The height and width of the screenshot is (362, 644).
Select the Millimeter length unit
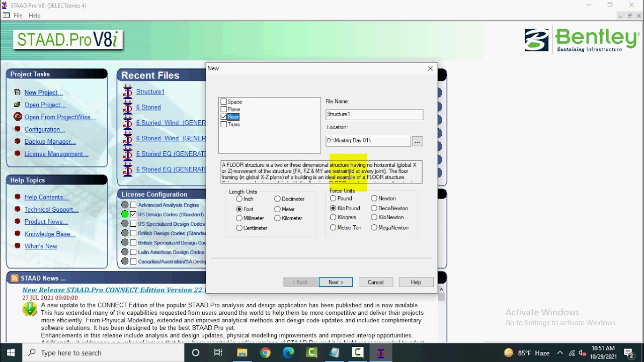click(239, 218)
